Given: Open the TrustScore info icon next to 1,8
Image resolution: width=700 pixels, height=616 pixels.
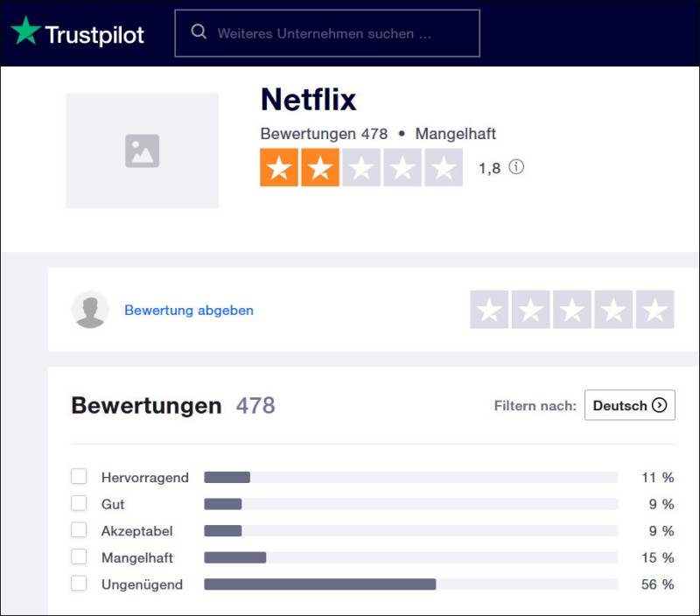Looking at the screenshot, I should coord(516,167).
